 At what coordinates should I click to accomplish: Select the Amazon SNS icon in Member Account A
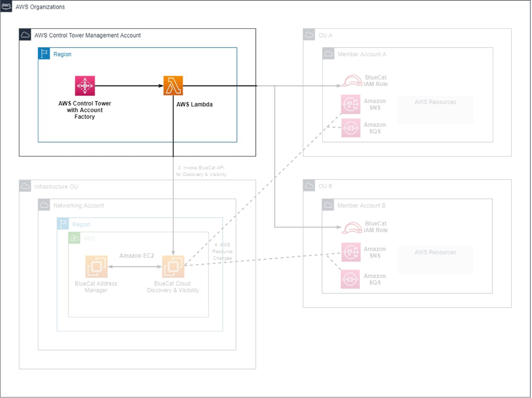click(x=350, y=105)
